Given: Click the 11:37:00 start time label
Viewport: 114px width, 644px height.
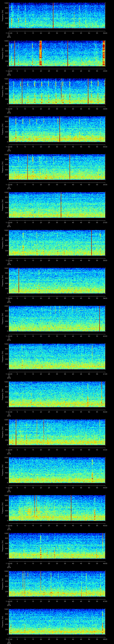Looking at the screenshot, I should tap(9, 260).
